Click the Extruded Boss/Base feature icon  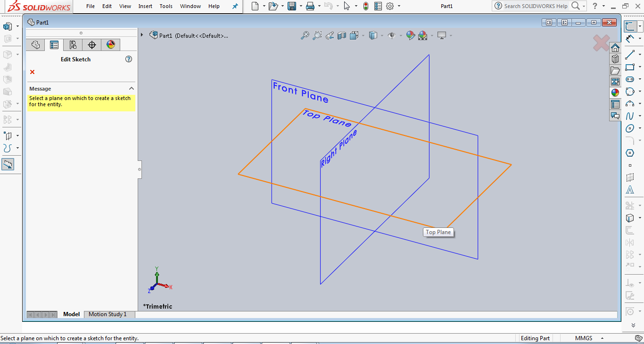(7, 26)
